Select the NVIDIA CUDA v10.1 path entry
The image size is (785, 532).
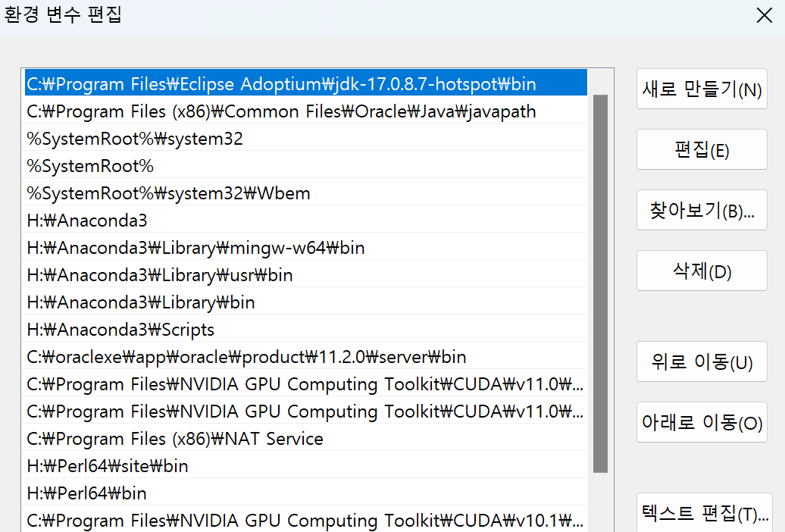click(x=306, y=519)
